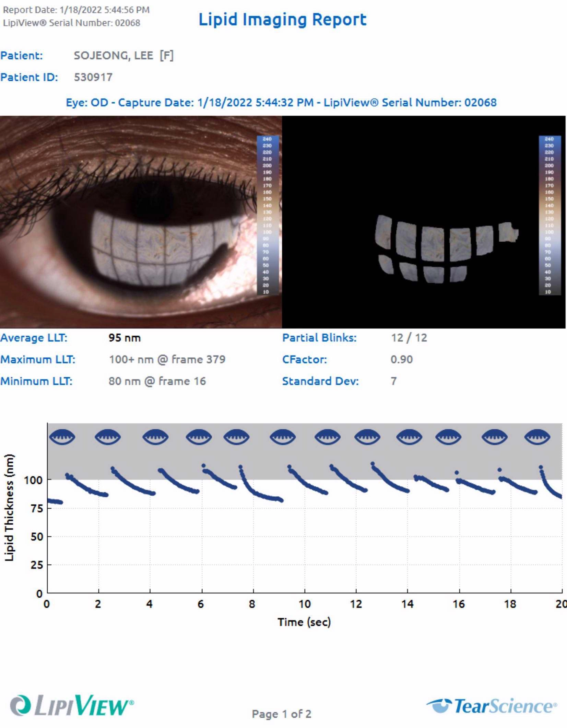Select the average value '95 nm'
Image resolution: width=567 pixels, height=728 pixels.
[125, 338]
